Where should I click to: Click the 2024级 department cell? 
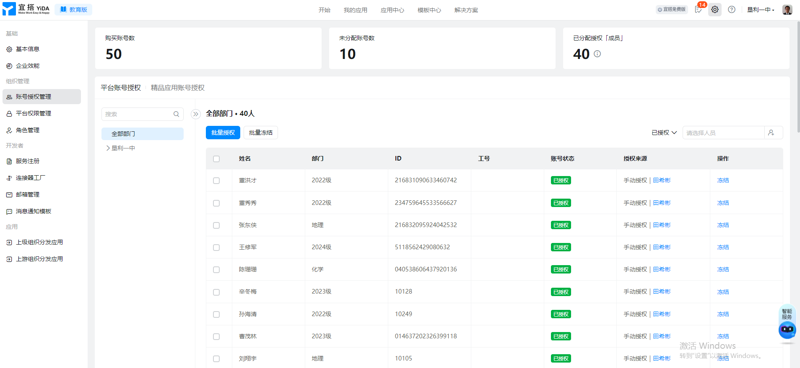[321, 248]
